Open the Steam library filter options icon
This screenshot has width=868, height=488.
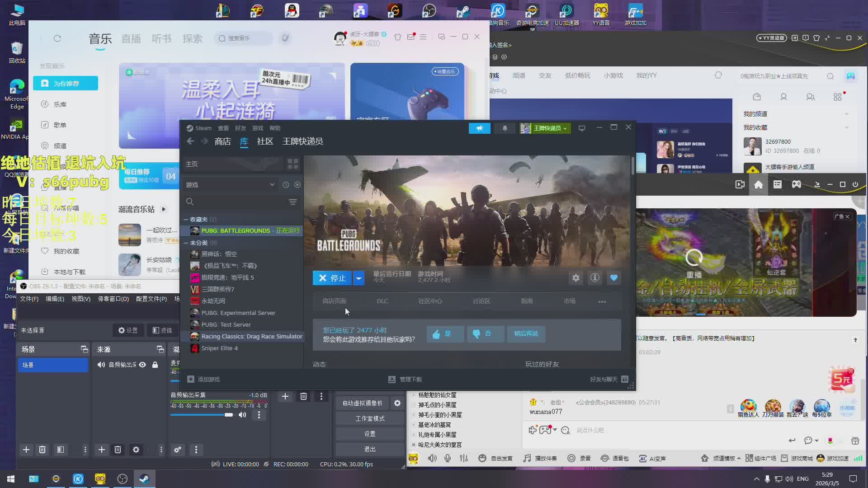point(292,202)
